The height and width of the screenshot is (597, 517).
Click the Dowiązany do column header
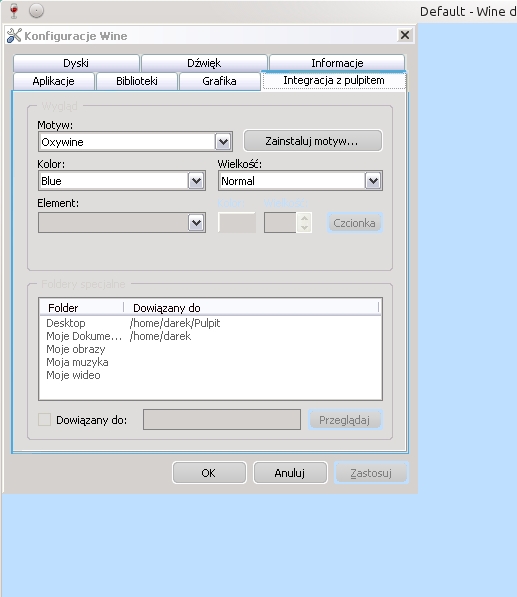[x=252, y=308]
